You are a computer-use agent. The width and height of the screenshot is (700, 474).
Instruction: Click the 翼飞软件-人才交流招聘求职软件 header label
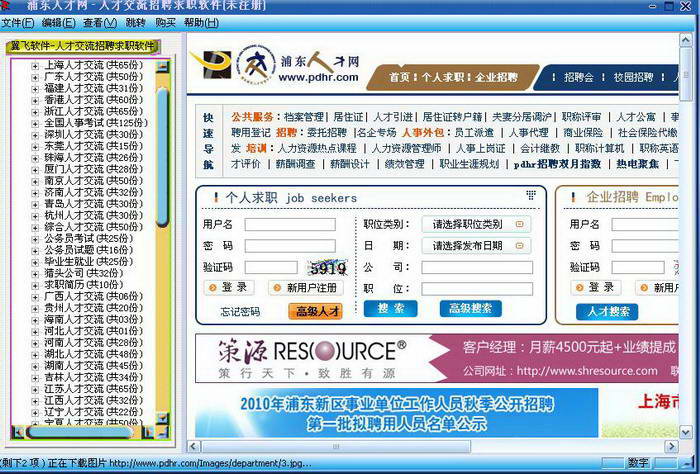[83, 46]
